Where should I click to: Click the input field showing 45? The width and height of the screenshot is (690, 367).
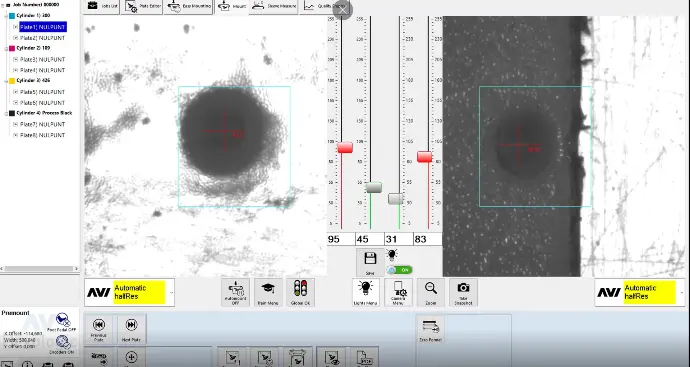[369, 239]
